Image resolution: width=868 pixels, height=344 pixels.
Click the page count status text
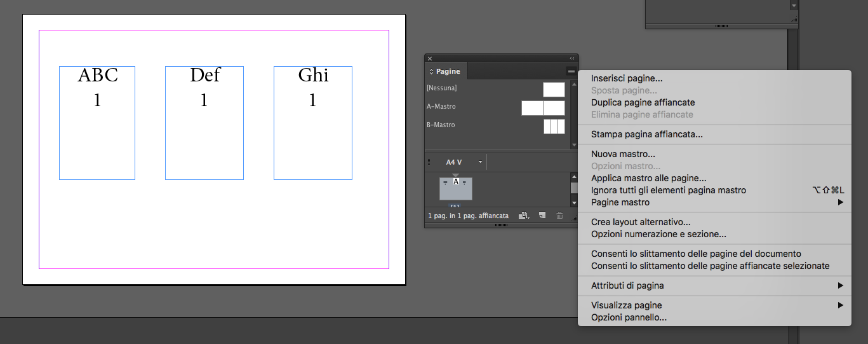[468, 216]
